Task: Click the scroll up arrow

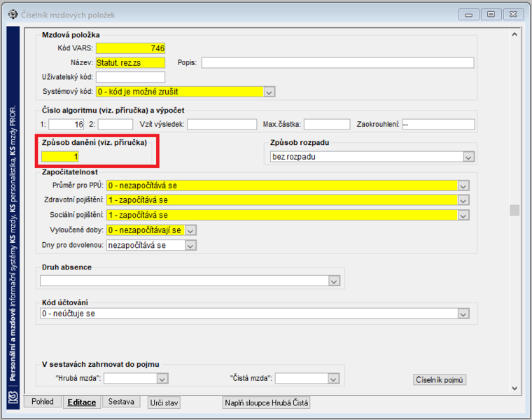Action: pyautogui.click(x=514, y=34)
